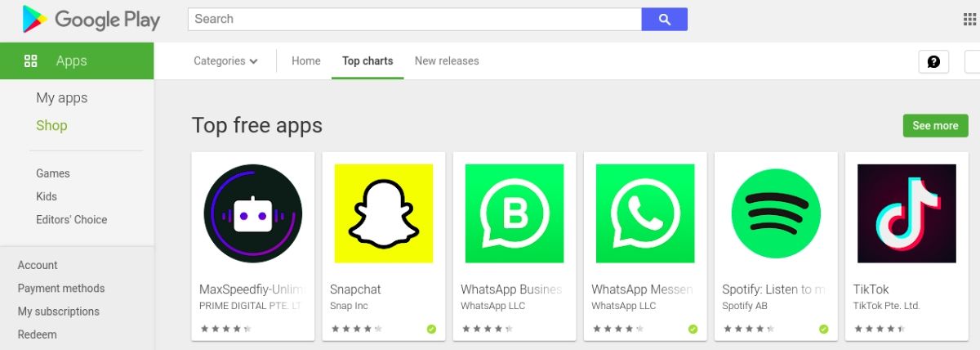This screenshot has height=350, width=980.
Task: Expand the Categories dropdown
Action: (x=225, y=61)
